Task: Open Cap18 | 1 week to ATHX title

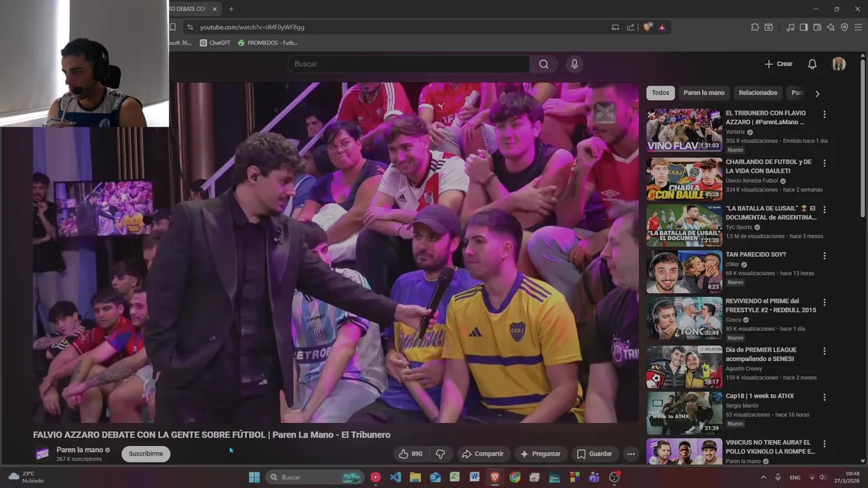Action: pos(759,396)
